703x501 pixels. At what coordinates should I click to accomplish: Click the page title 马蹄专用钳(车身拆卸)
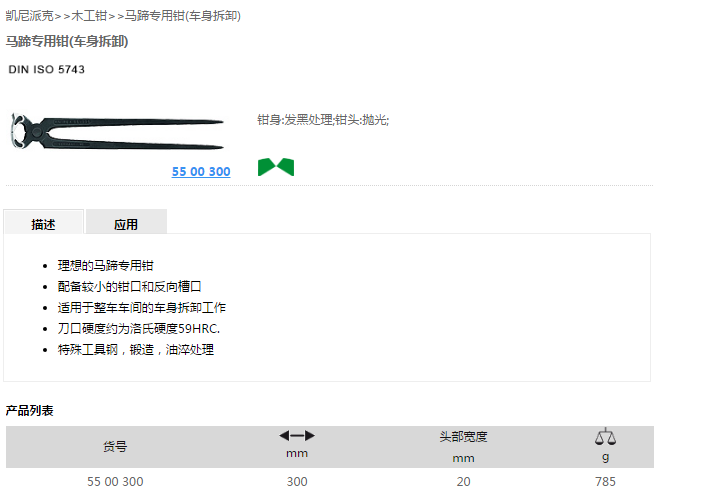67,42
